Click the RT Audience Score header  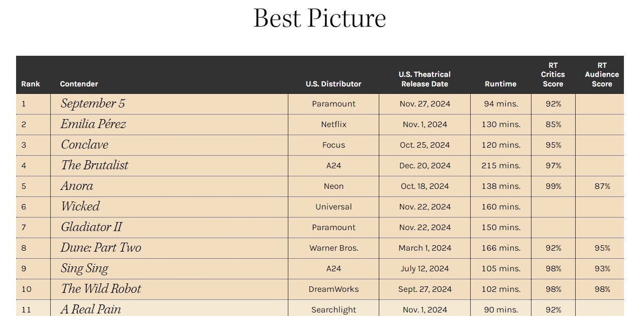pos(602,74)
